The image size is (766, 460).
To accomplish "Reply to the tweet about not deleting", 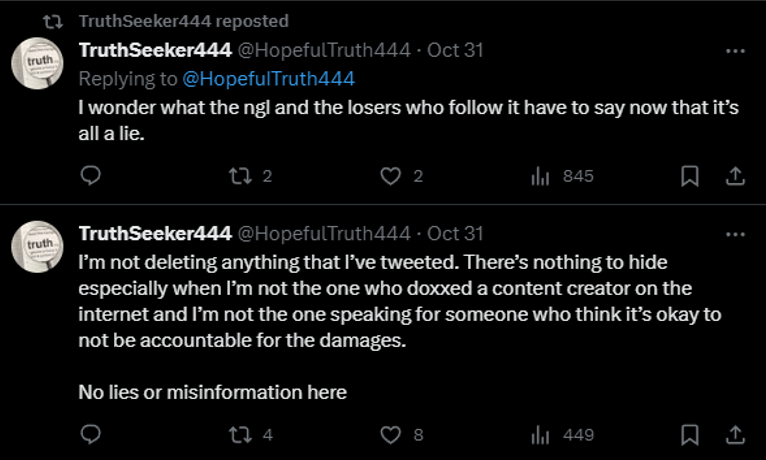I will tap(91, 435).
